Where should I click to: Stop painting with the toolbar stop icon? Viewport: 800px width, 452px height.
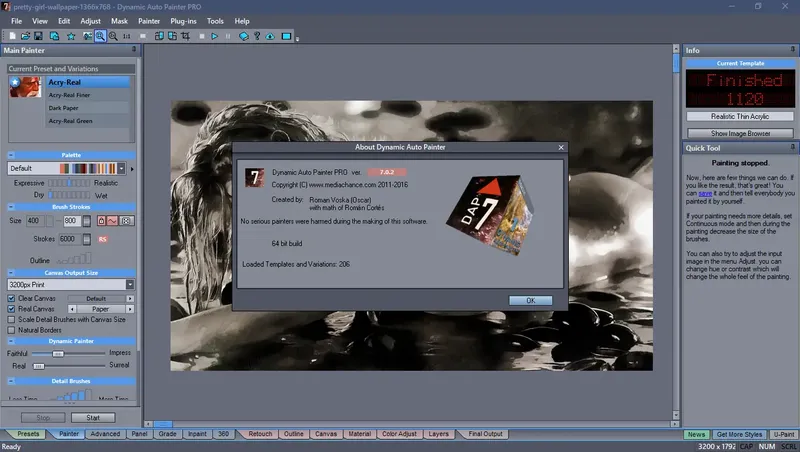tap(202, 36)
